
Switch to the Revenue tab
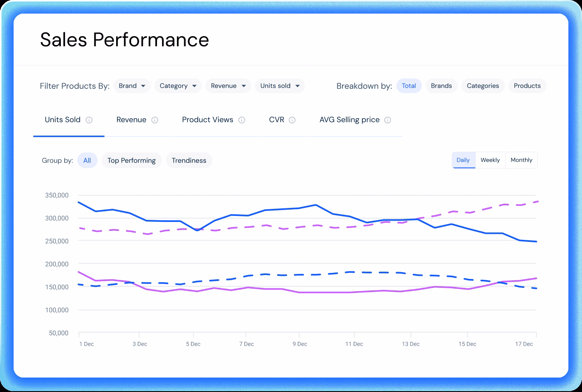[x=131, y=120]
